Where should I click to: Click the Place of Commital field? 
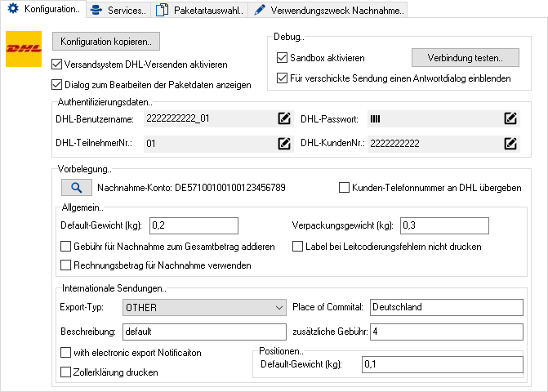pos(447,307)
